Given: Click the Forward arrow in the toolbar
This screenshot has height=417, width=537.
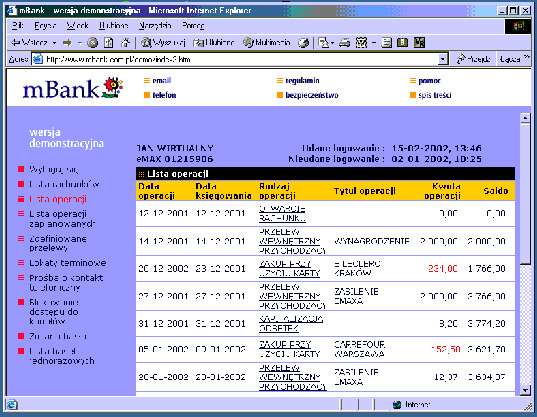Looking at the screenshot, I should tap(67, 43).
